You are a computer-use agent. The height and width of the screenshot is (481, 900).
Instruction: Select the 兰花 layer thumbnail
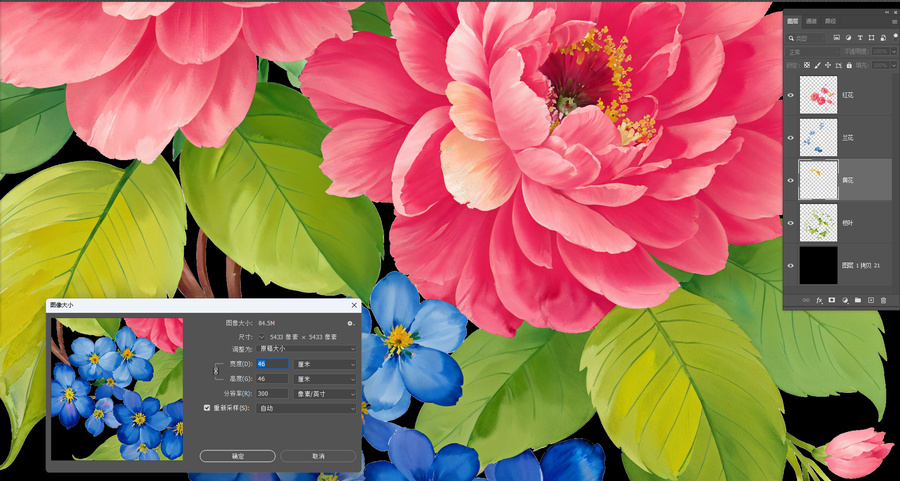[818, 138]
